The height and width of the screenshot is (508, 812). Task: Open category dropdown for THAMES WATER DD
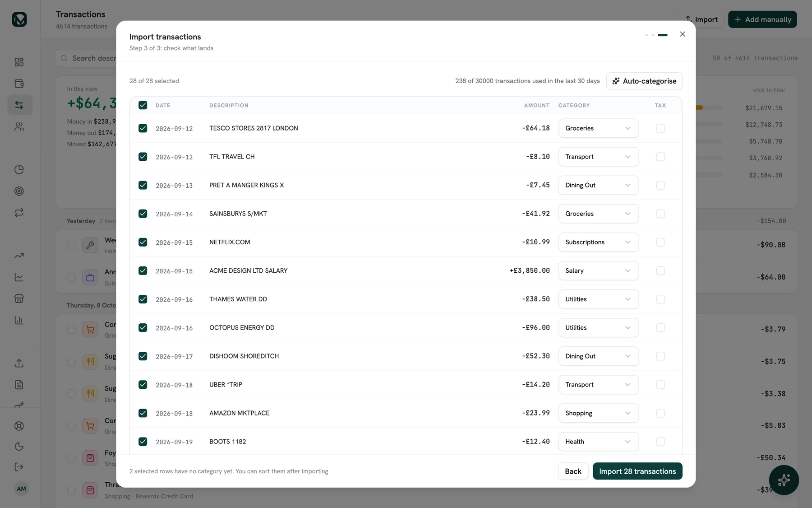(598, 299)
